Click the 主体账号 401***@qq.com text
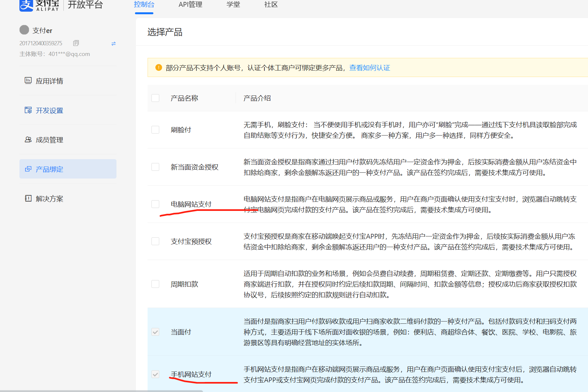 pyautogui.click(x=55, y=54)
